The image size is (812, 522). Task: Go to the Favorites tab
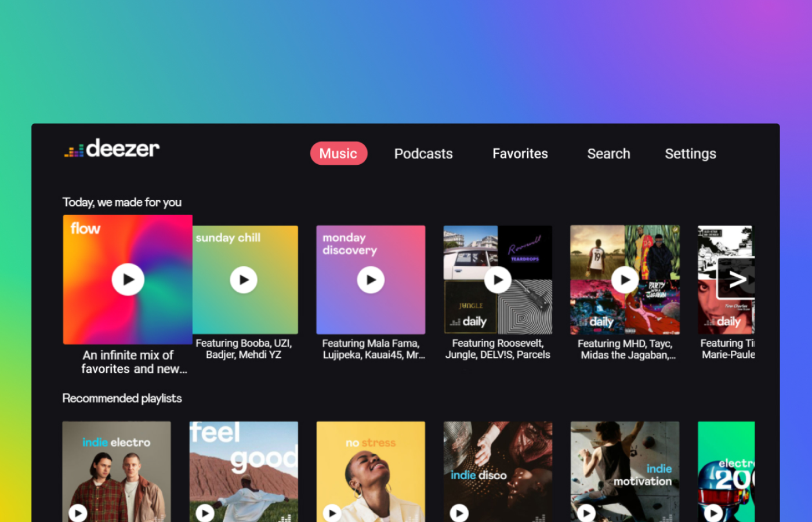520,154
